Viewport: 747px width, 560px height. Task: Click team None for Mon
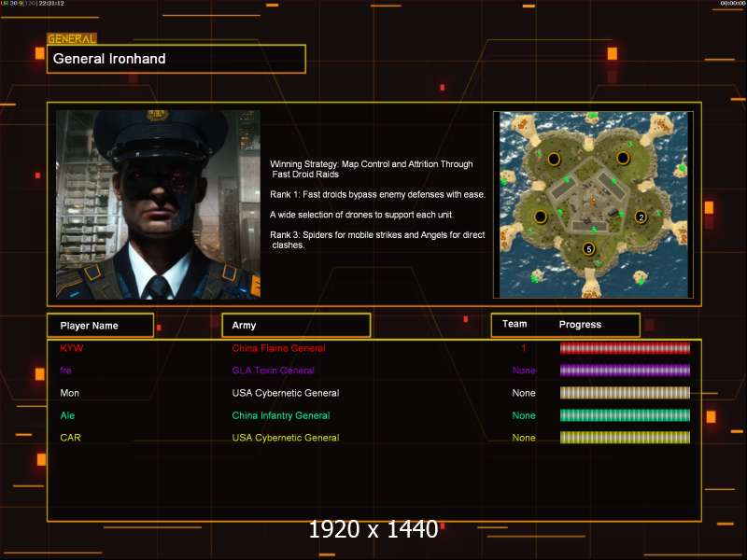pyautogui.click(x=524, y=393)
